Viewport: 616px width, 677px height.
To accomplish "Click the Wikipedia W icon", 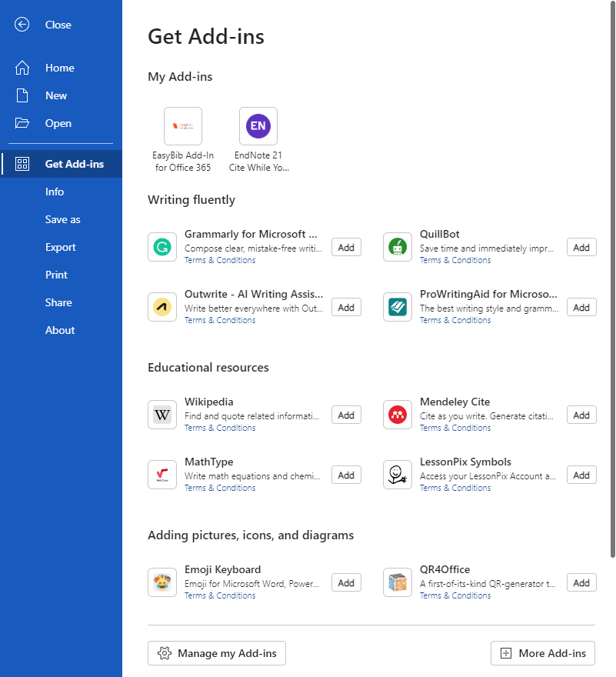I will coord(162,415).
